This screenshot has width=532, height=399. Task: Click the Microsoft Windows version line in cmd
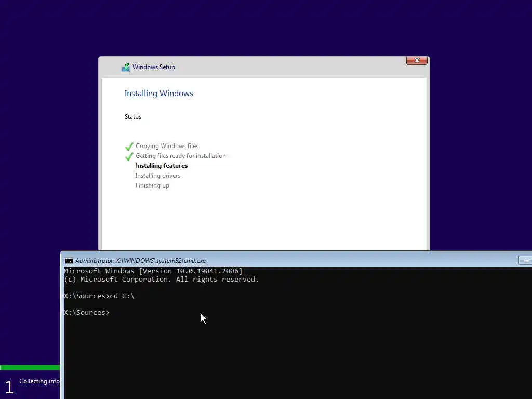click(x=153, y=271)
